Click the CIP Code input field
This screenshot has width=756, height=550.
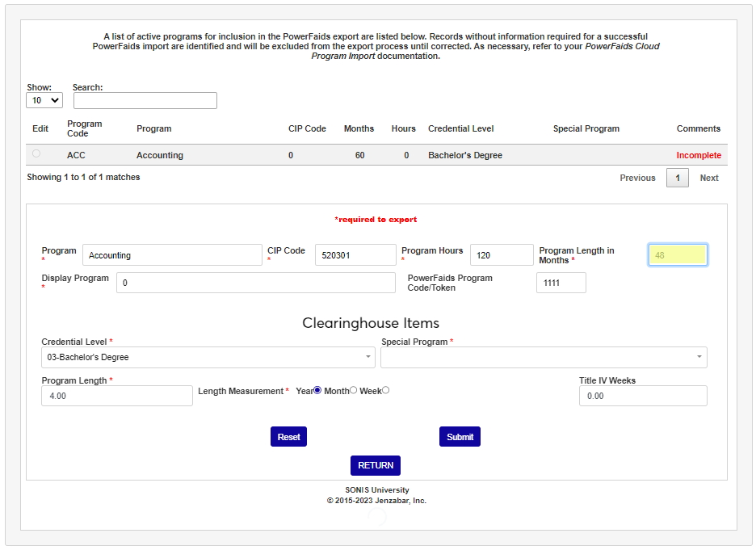tap(355, 255)
